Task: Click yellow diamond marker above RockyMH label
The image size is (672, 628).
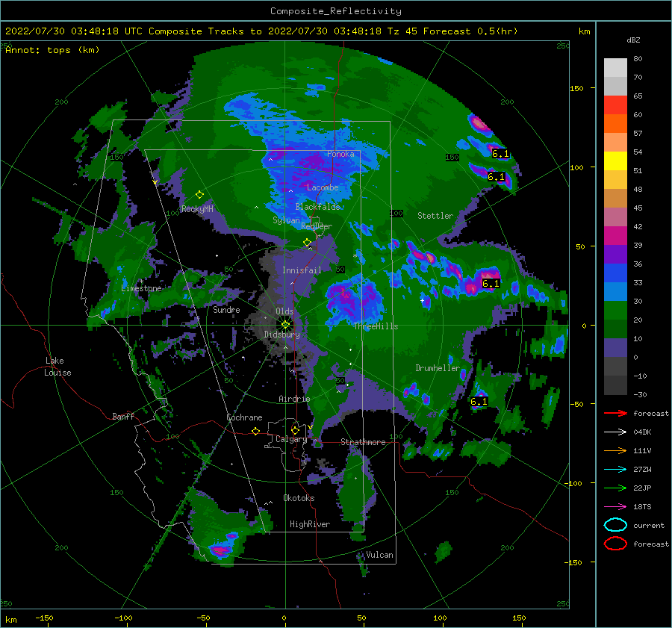Action: pyautogui.click(x=199, y=195)
